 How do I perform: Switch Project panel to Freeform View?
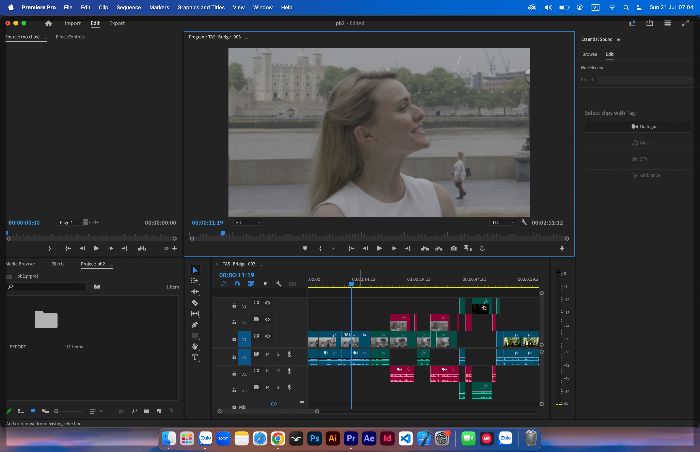(45, 411)
